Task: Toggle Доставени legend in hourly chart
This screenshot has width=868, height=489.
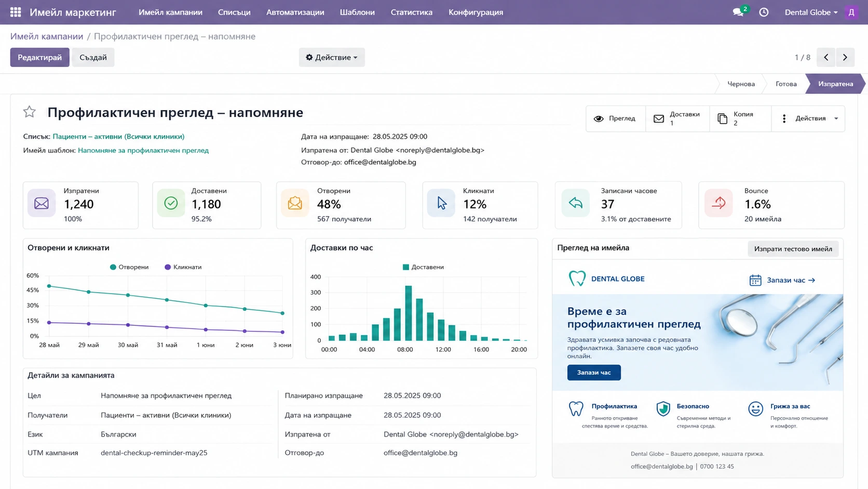Action: point(423,267)
